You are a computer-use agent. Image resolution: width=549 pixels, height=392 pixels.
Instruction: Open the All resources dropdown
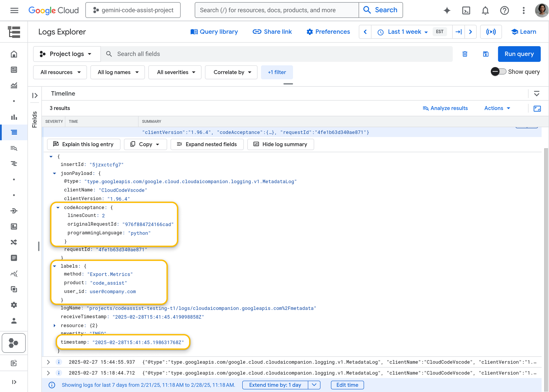[x=60, y=72]
